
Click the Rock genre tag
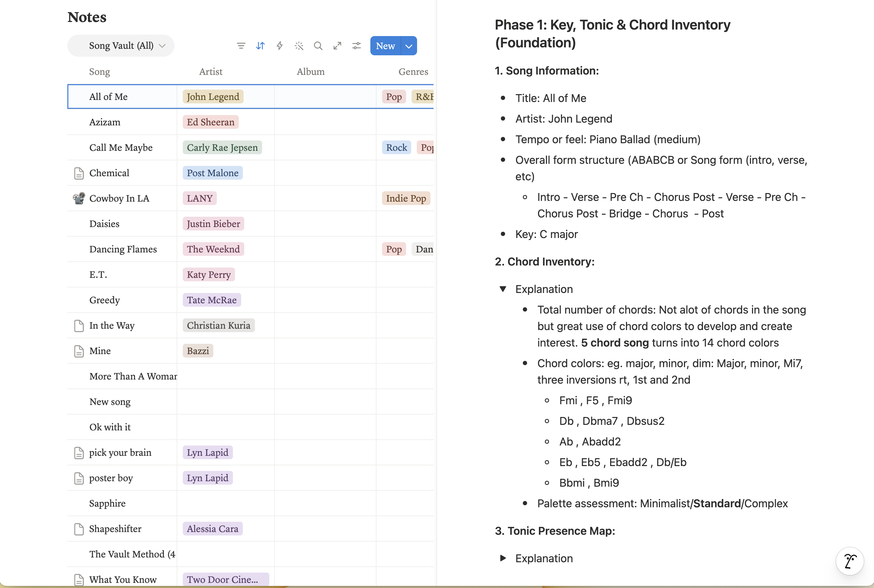click(x=396, y=148)
